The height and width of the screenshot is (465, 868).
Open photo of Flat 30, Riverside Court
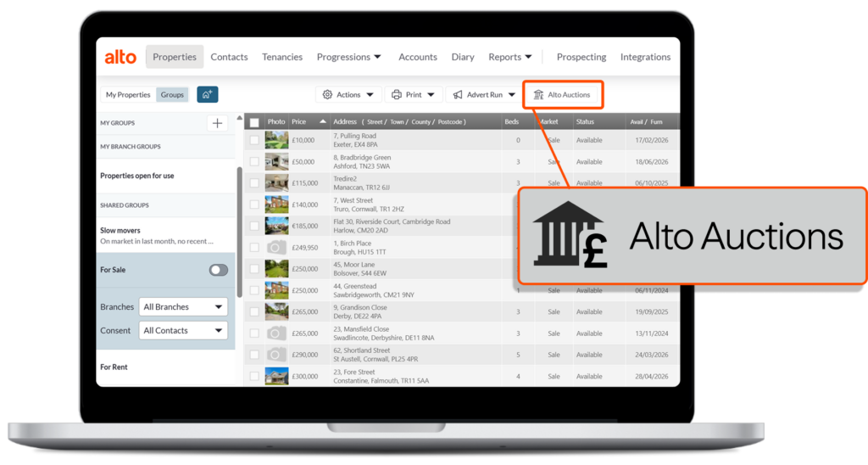[276, 226]
